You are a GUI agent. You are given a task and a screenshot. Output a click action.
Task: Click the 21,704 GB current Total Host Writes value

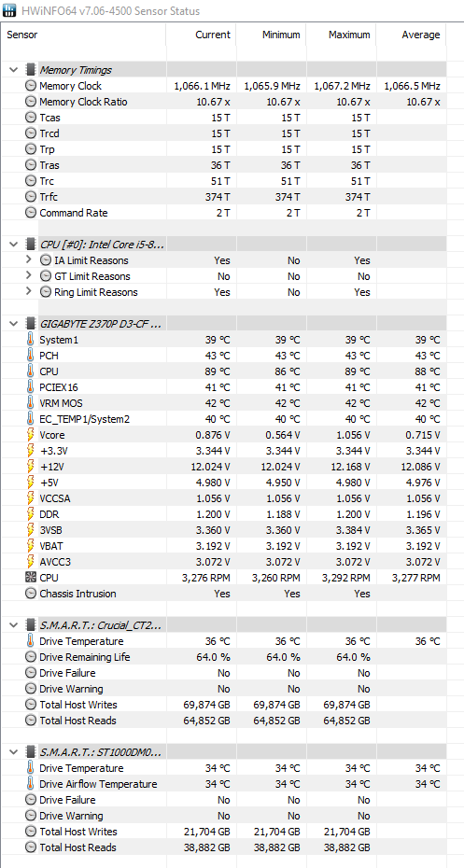(206, 832)
